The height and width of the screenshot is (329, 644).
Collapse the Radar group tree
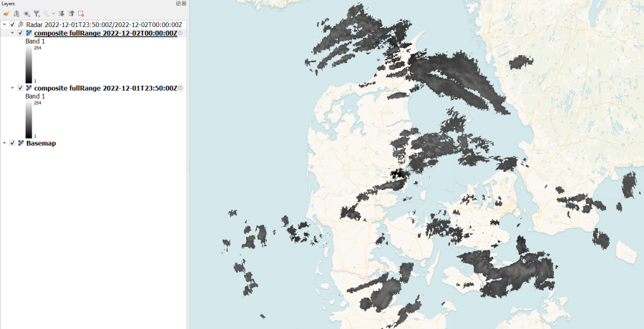click(5, 24)
